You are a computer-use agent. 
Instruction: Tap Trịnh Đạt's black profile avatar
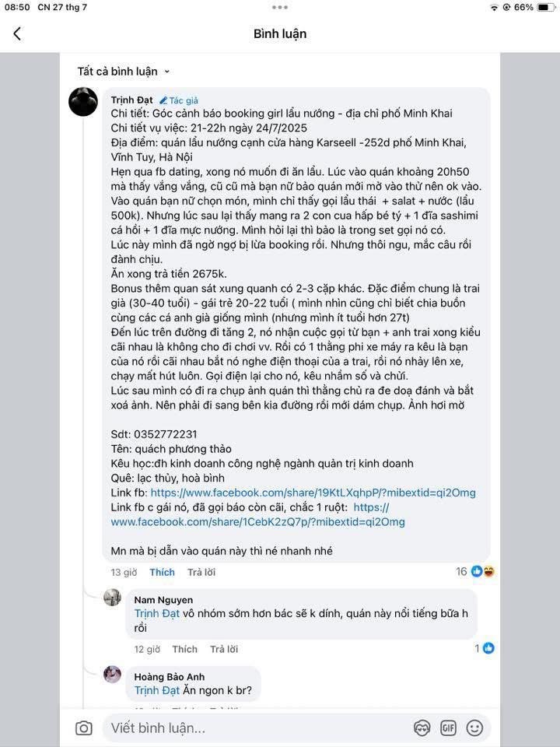[x=83, y=101]
